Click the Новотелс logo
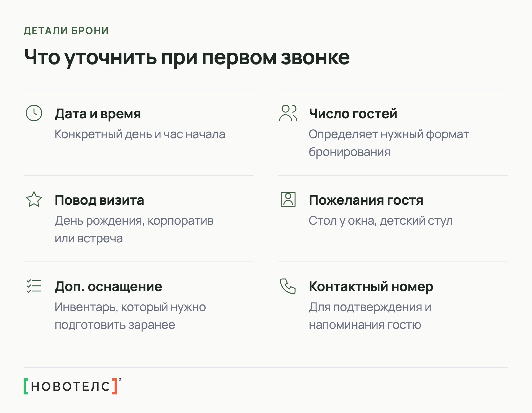Image resolution: width=532 pixels, height=413 pixels. [72, 386]
